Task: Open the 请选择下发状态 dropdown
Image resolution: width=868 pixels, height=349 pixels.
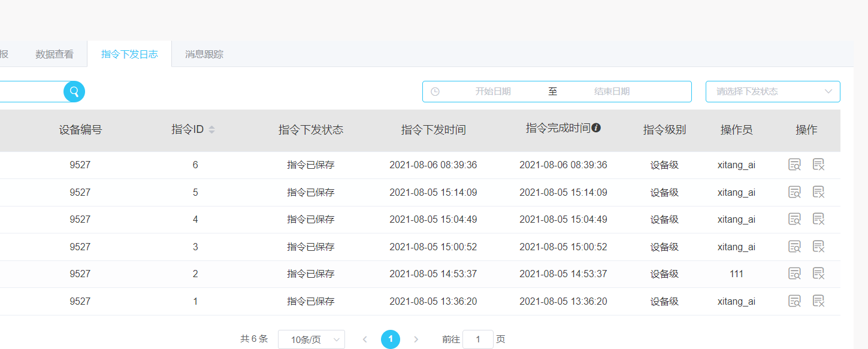Action: pyautogui.click(x=773, y=91)
